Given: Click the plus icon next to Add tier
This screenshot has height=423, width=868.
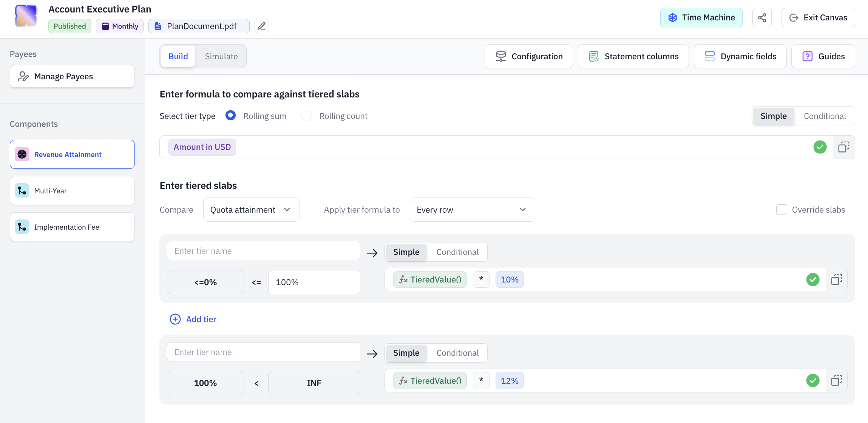Looking at the screenshot, I should [x=175, y=319].
